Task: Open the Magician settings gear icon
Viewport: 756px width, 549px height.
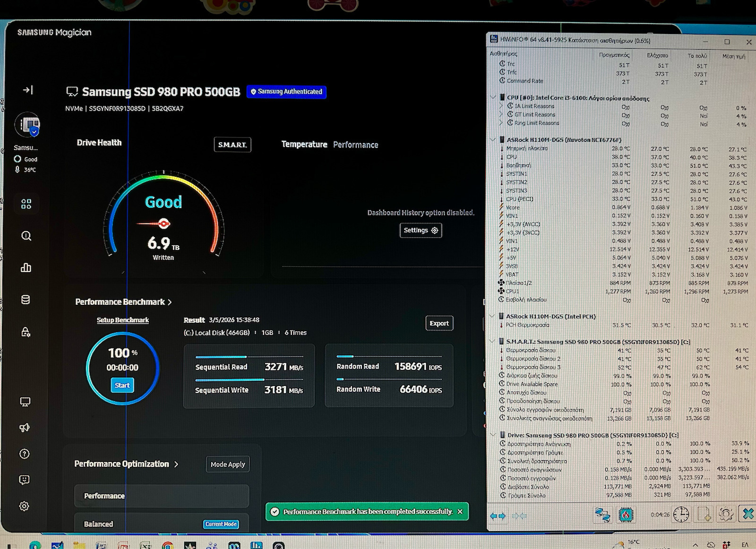Action: pos(24,506)
